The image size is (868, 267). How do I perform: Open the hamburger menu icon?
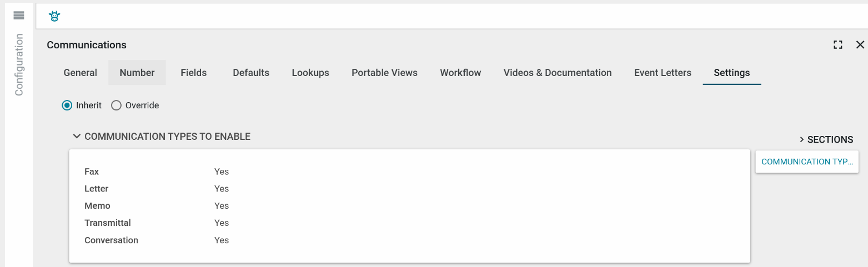[x=19, y=16]
